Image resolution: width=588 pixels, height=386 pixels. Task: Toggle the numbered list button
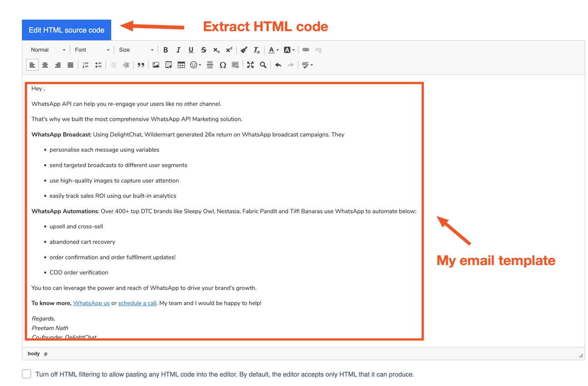pyautogui.click(x=85, y=65)
